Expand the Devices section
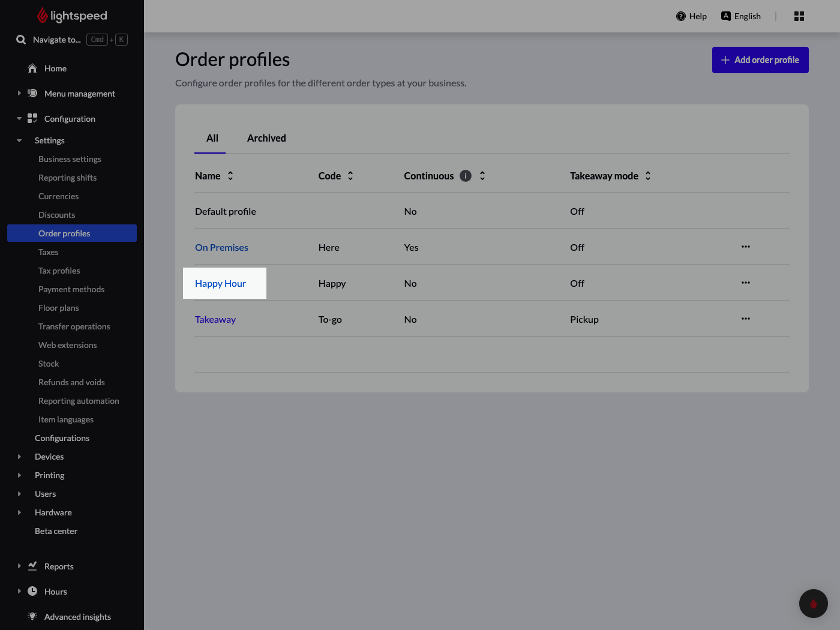Image resolution: width=840 pixels, height=630 pixels. (19, 457)
